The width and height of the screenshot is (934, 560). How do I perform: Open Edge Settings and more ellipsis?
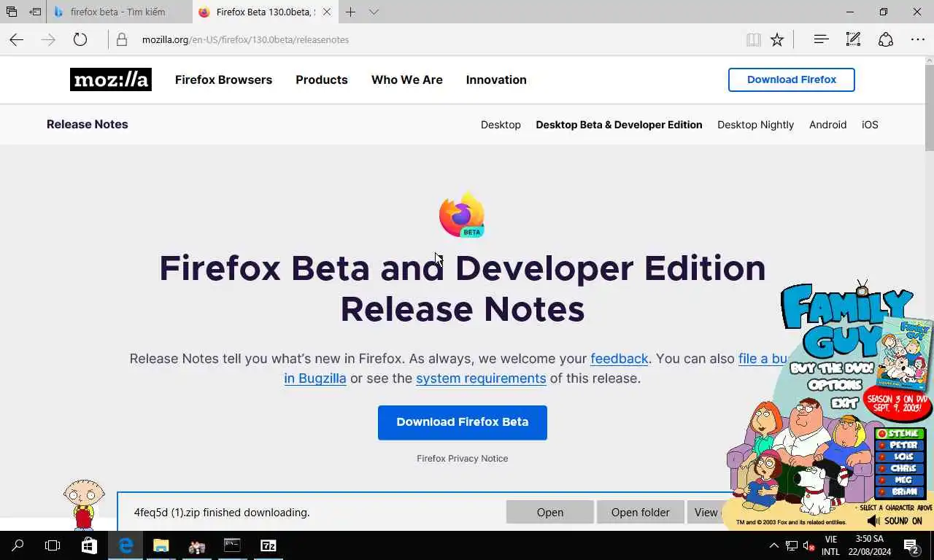click(918, 39)
